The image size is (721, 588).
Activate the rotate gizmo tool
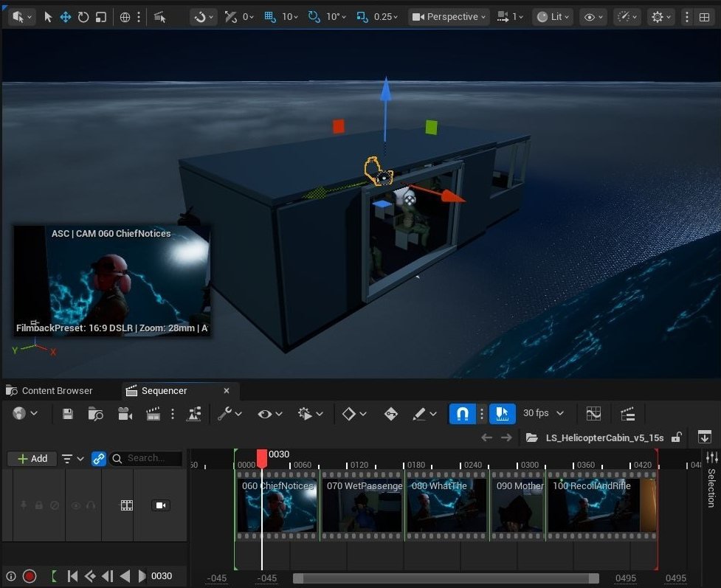point(83,17)
